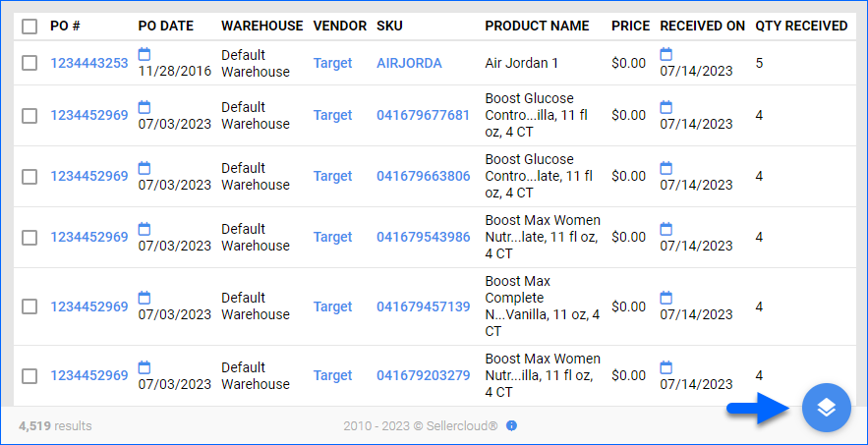Select the checkbox for SKU 041679457139 row
Viewport: 868px width, 445px height.
point(29,306)
